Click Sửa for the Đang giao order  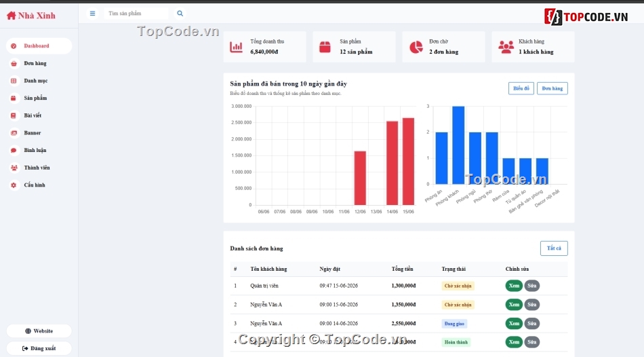[532, 324]
